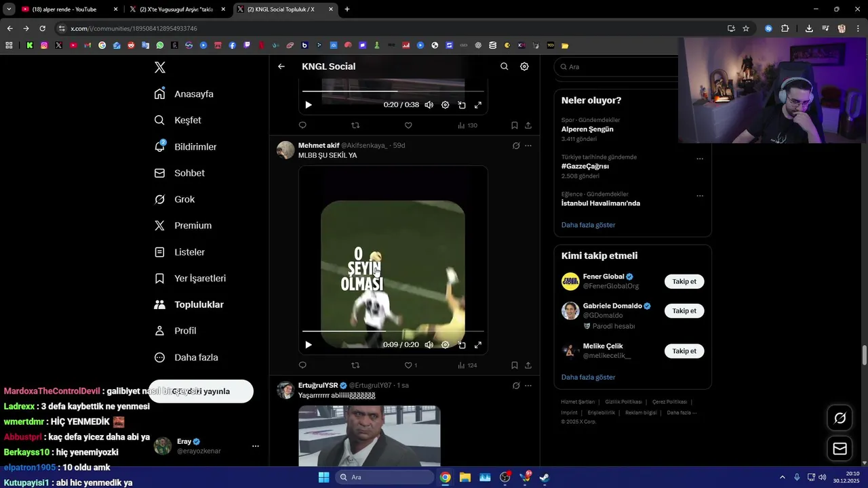Screen dimensions: 868x488
Task: Open KNGL Social community settings gear
Action: tap(524, 66)
